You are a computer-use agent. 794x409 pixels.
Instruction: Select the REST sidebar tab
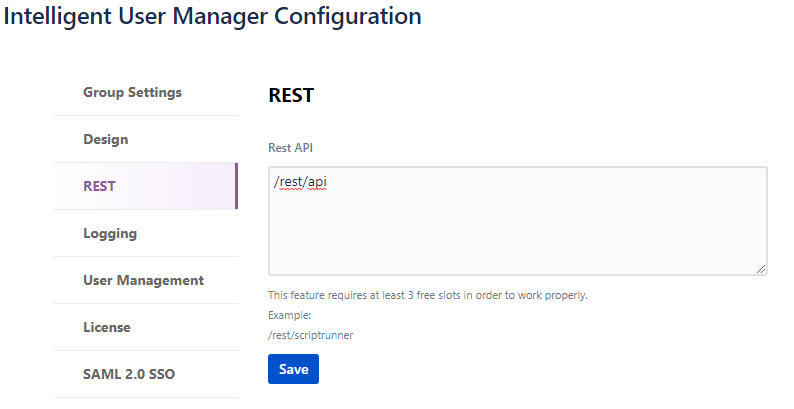(100, 186)
